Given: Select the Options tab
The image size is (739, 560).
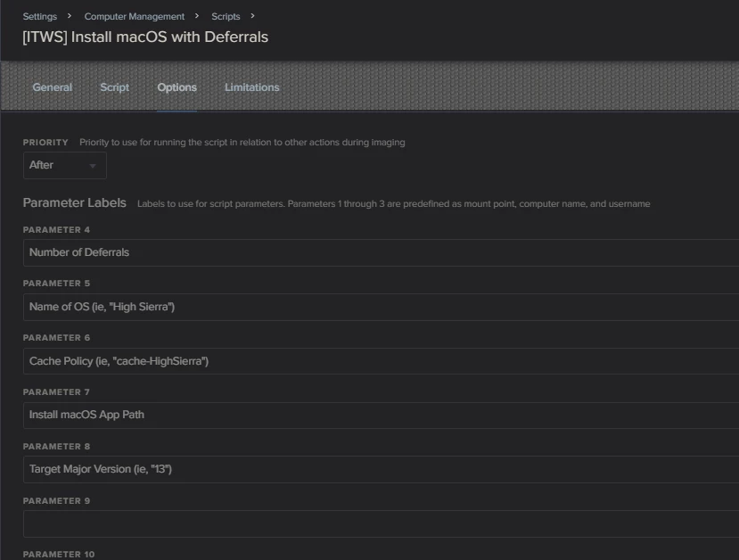Looking at the screenshot, I should click(x=177, y=87).
